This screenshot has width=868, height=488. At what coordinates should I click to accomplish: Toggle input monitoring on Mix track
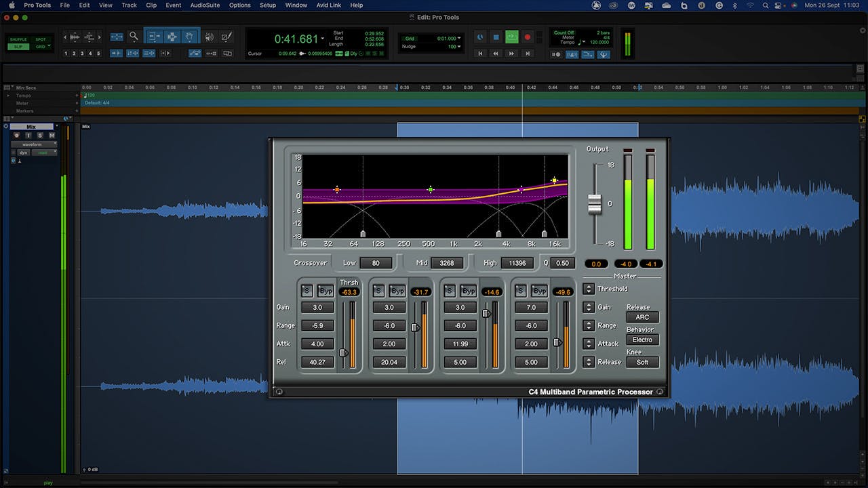tap(28, 136)
